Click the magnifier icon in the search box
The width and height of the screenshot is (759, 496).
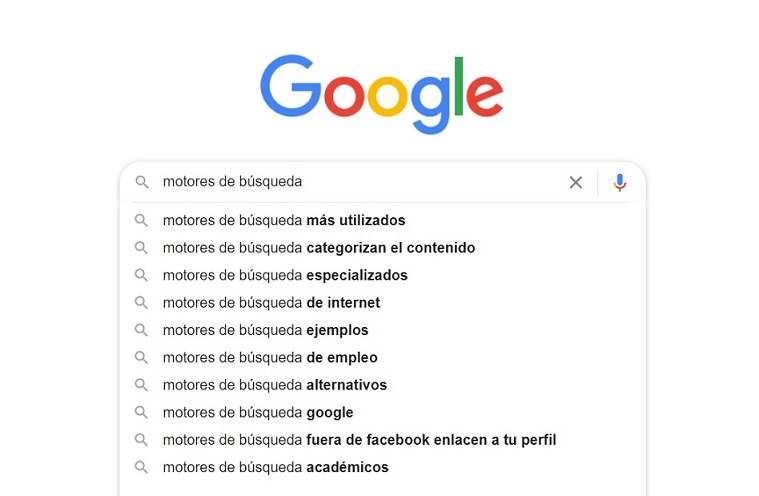click(142, 182)
